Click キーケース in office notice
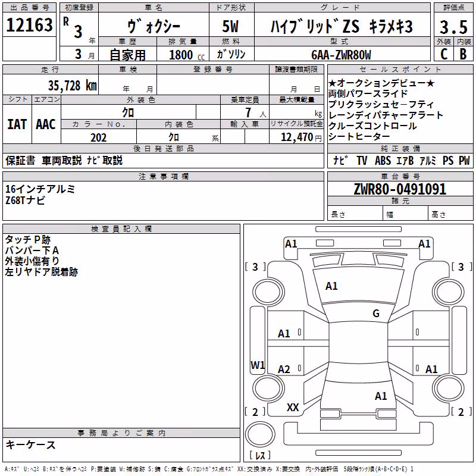476x476 pixels. point(31,445)
